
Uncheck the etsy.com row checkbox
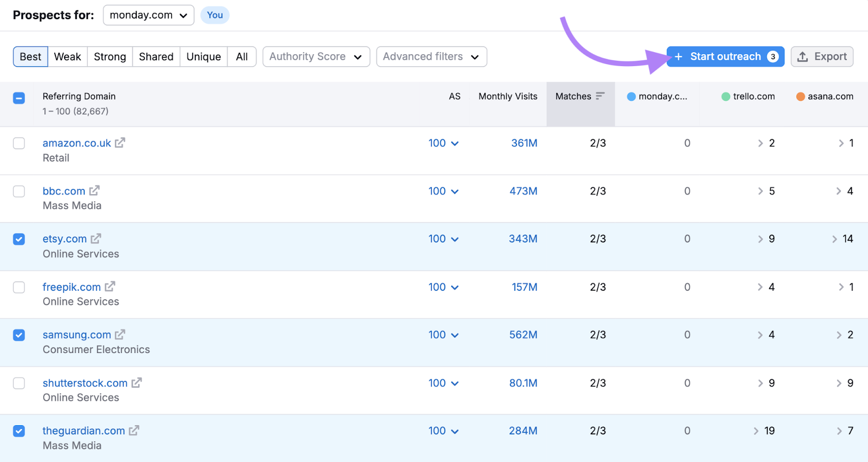19,239
